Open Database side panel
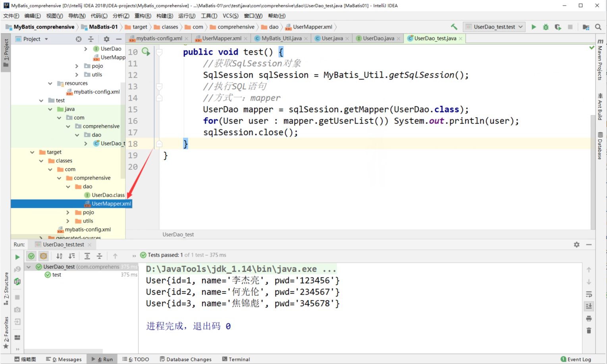The image size is (607, 364). point(600,146)
